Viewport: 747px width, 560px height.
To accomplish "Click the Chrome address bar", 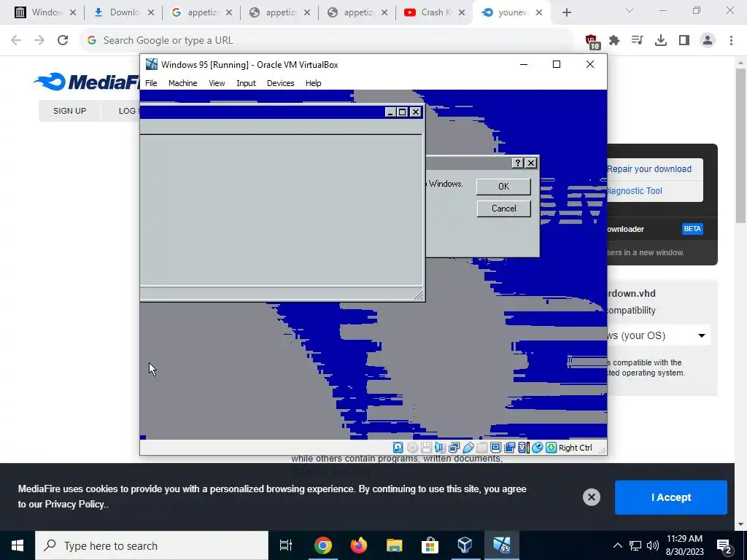I will click(x=326, y=41).
